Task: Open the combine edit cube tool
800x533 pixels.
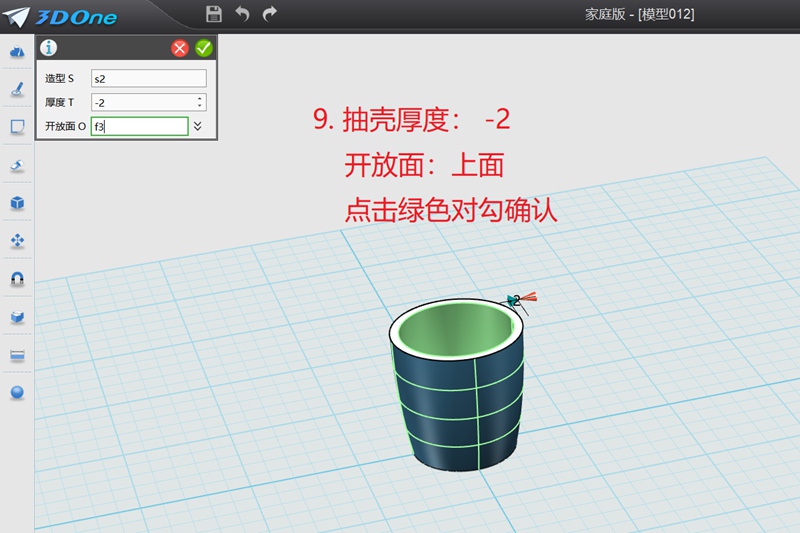Action: coord(17,317)
